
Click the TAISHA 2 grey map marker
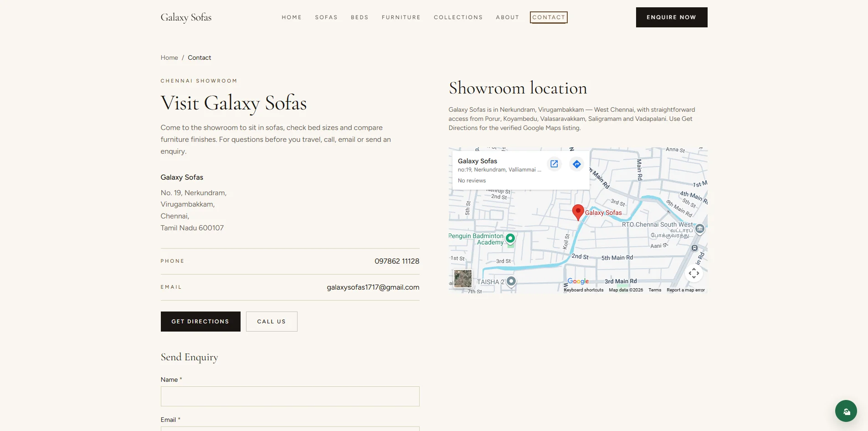pyautogui.click(x=511, y=281)
